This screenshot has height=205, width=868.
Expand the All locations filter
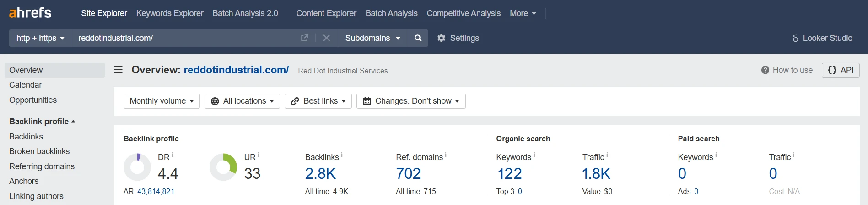click(242, 101)
